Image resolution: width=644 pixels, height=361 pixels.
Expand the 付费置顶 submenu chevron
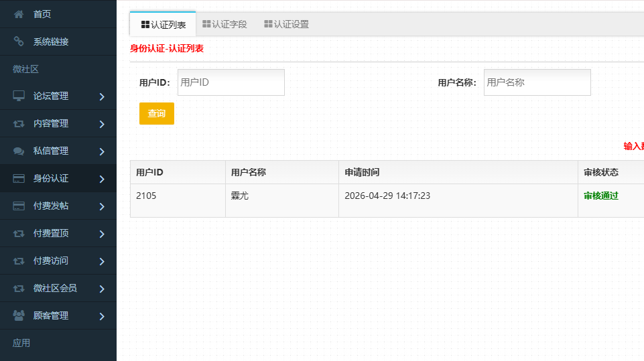[102, 234]
